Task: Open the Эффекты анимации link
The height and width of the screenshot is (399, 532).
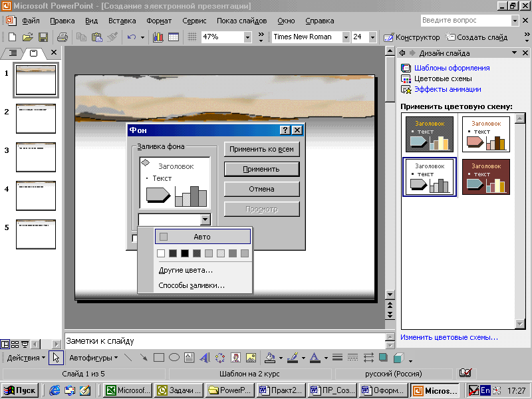Action: coord(448,89)
